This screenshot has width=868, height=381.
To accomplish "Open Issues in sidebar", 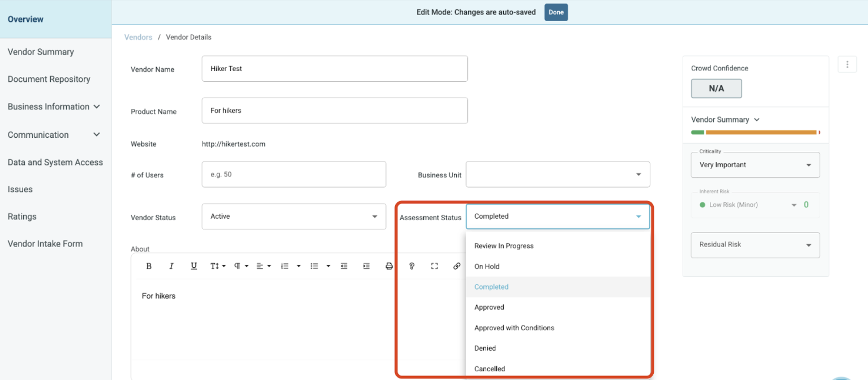I will pyautogui.click(x=20, y=189).
